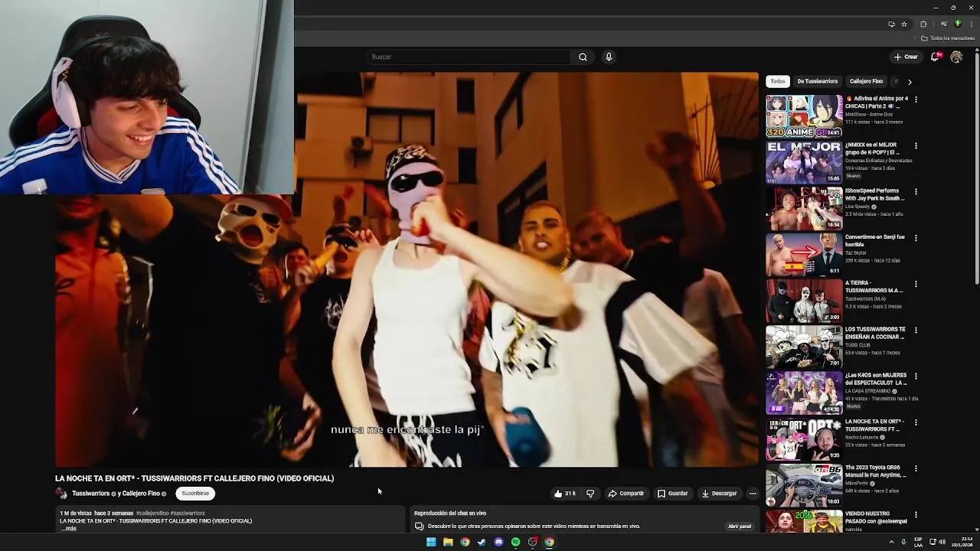Image resolution: width=980 pixels, height=551 pixels.
Task: Open the notifications bell
Action: [935, 57]
